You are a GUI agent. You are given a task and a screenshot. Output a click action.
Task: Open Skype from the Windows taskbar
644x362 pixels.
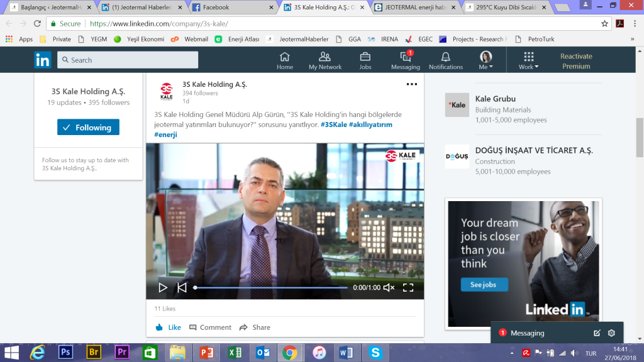click(x=376, y=353)
